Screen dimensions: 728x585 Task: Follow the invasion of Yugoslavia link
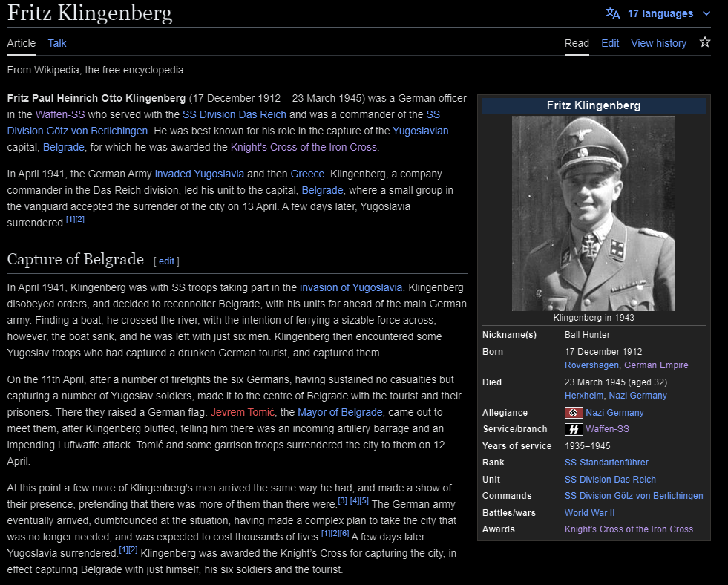(x=351, y=287)
